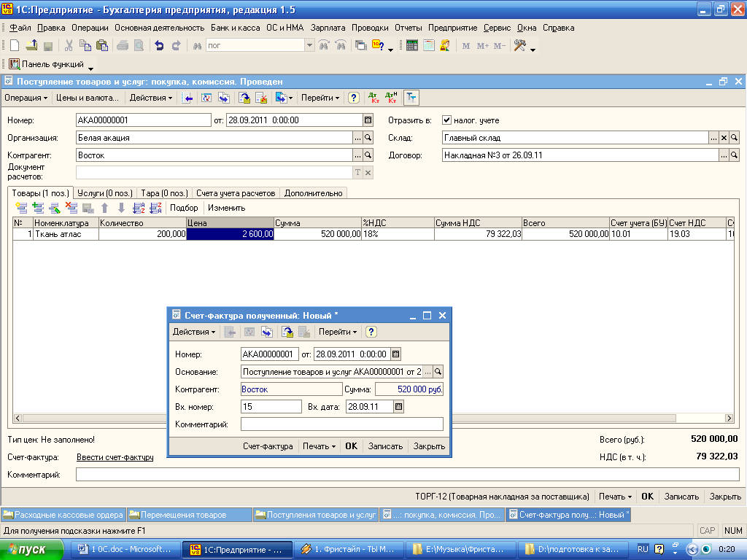Open the Отчеты menu
Image resolution: width=747 pixels, height=560 pixels.
point(409,28)
